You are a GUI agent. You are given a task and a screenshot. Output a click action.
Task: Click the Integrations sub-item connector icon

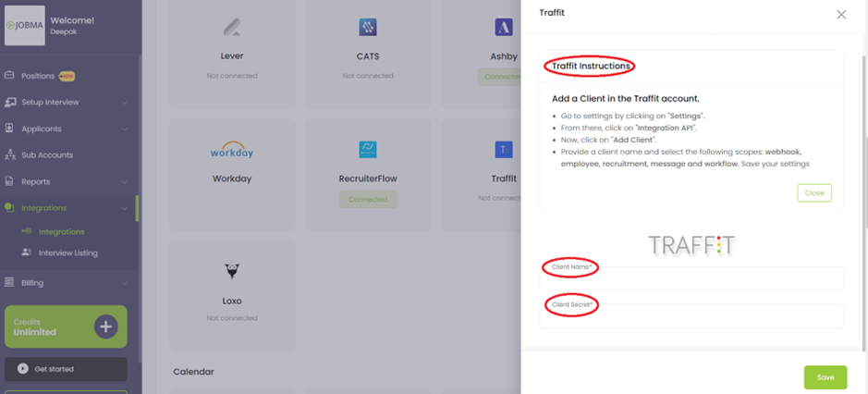point(27,231)
